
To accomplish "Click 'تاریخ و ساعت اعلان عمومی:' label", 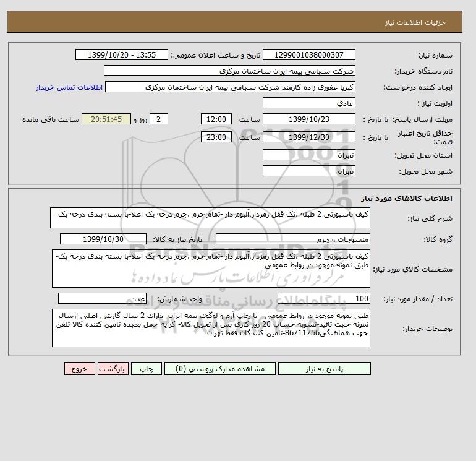I will tap(216, 55).
